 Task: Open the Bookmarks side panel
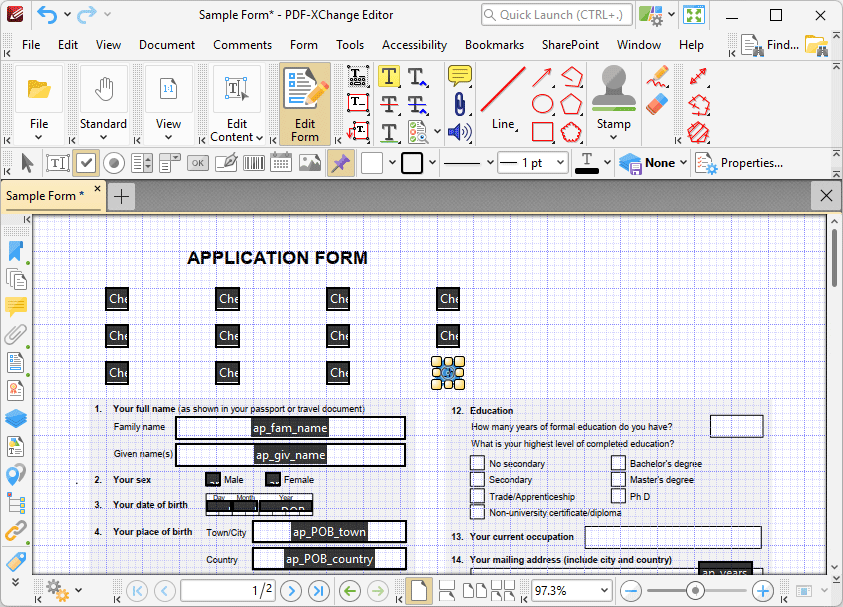pos(16,252)
